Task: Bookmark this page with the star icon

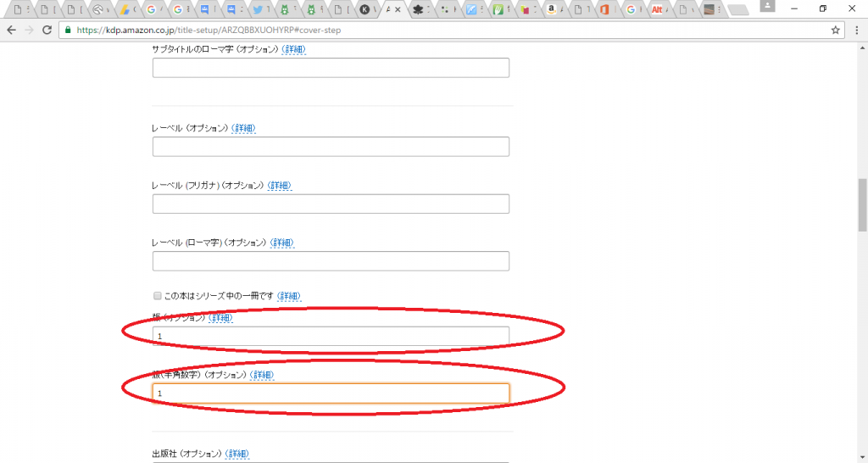Action: pyautogui.click(x=835, y=31)
